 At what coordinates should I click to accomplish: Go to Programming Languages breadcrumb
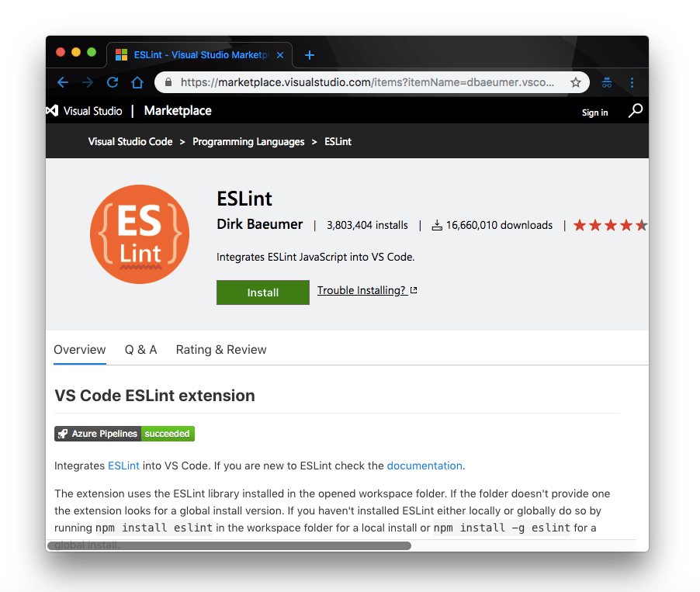tap(248, 141)
